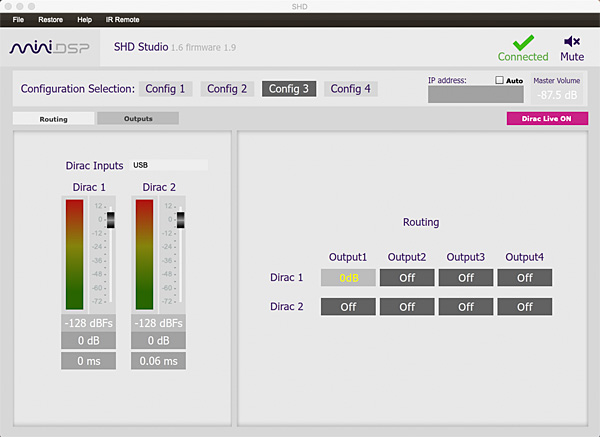Click the IP address input field
The width and height of the screenshot is (600, 437).
click(x=476, y=94)
